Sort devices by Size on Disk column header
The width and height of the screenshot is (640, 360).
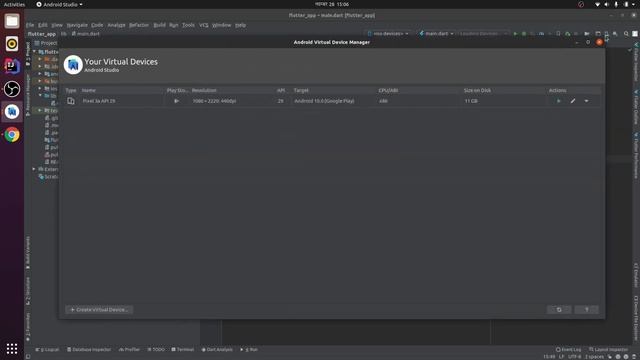(x=477, y=90)
